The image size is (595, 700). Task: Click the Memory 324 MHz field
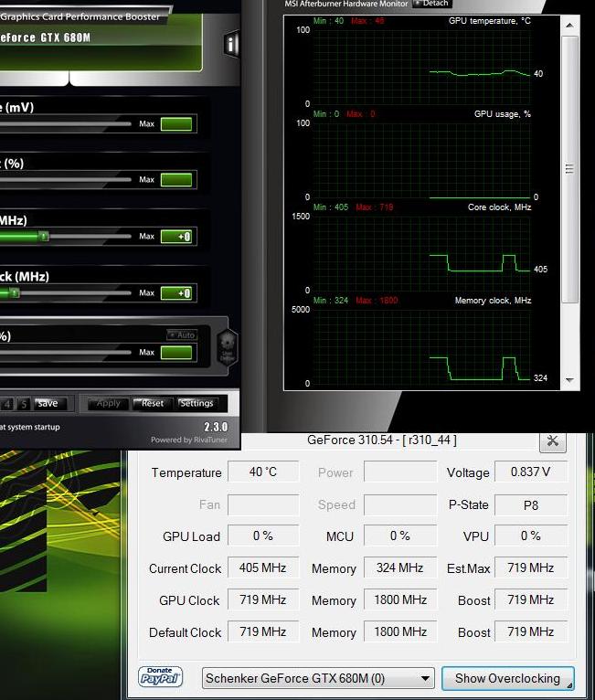400,567
